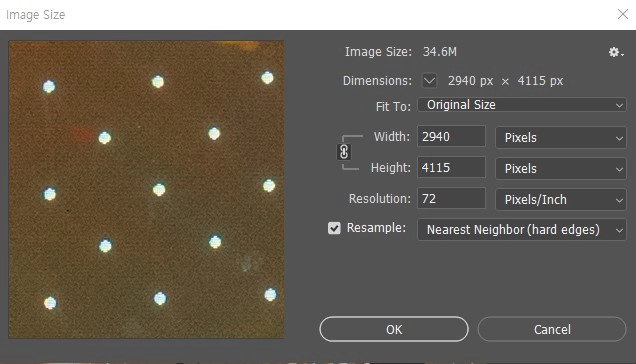Image resolution: width=636 pixels, height=364 pixels.
Task: Close the Image Size dialog
Action: [623, 14]
